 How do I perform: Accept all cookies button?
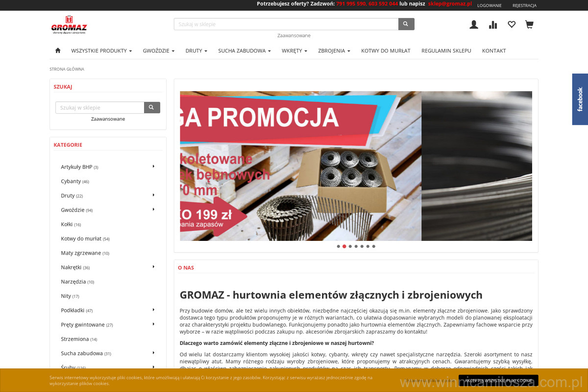[x=498, y=380]
